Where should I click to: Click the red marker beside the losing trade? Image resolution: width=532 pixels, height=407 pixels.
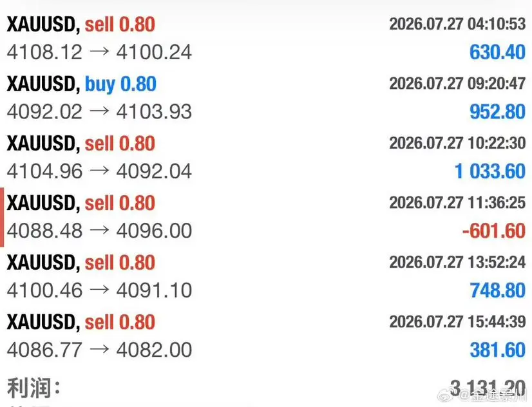[x=2, y=218]
